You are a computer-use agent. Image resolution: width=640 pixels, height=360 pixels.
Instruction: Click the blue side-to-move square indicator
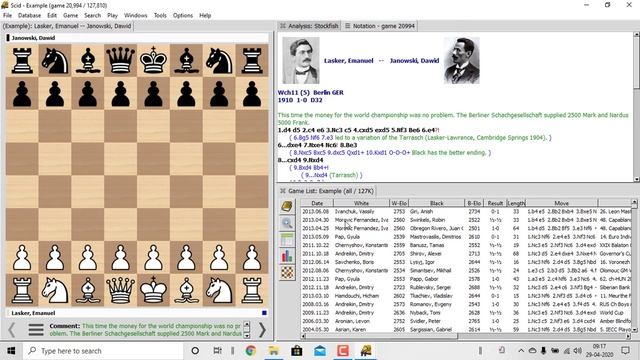(x=264, y=313)
